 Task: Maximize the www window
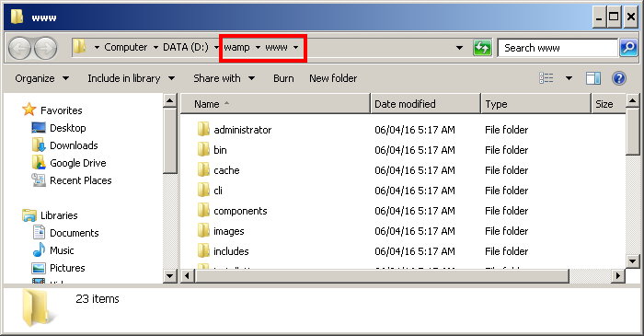click(614, 17)
